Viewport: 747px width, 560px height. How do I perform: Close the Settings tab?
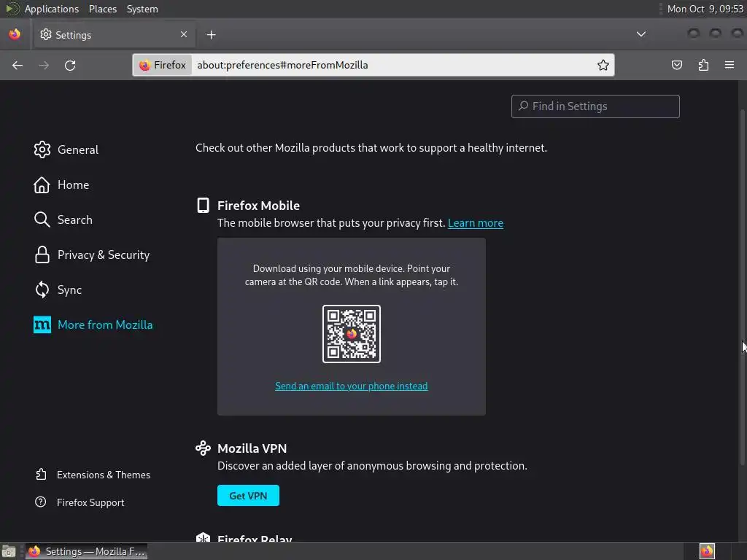(184, 34)
